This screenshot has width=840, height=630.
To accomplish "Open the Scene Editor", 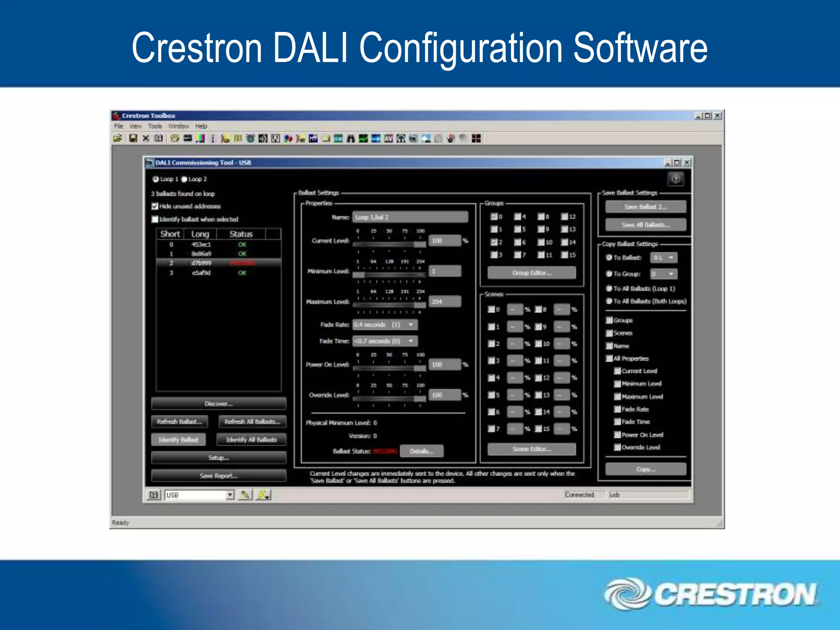I will coord(532,449).
